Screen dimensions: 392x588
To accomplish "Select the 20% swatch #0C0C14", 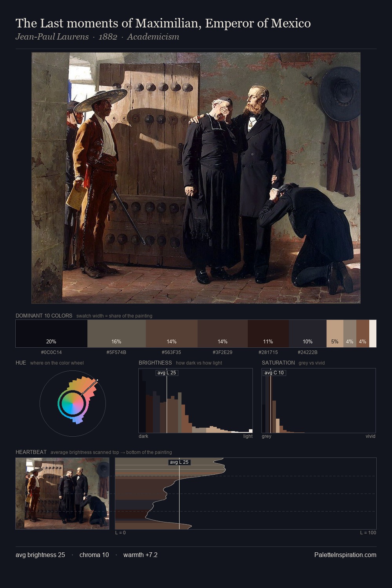I will tap(51, 334).
